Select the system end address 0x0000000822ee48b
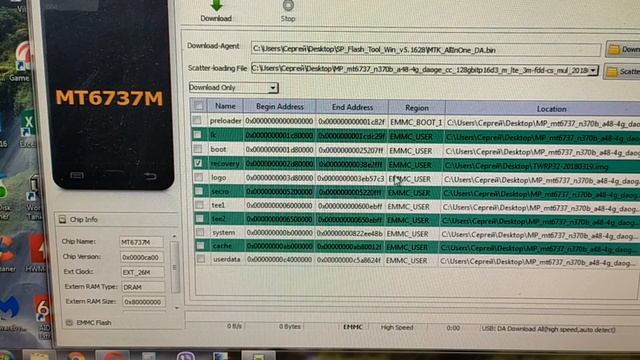This screenshot has width=640, height=360. click(x=350, y=233)
